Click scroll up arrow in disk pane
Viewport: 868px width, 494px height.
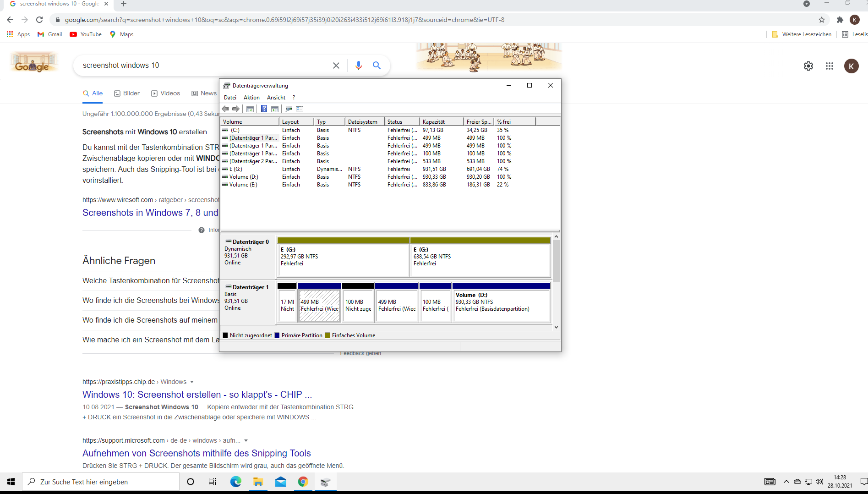point(556,237)
